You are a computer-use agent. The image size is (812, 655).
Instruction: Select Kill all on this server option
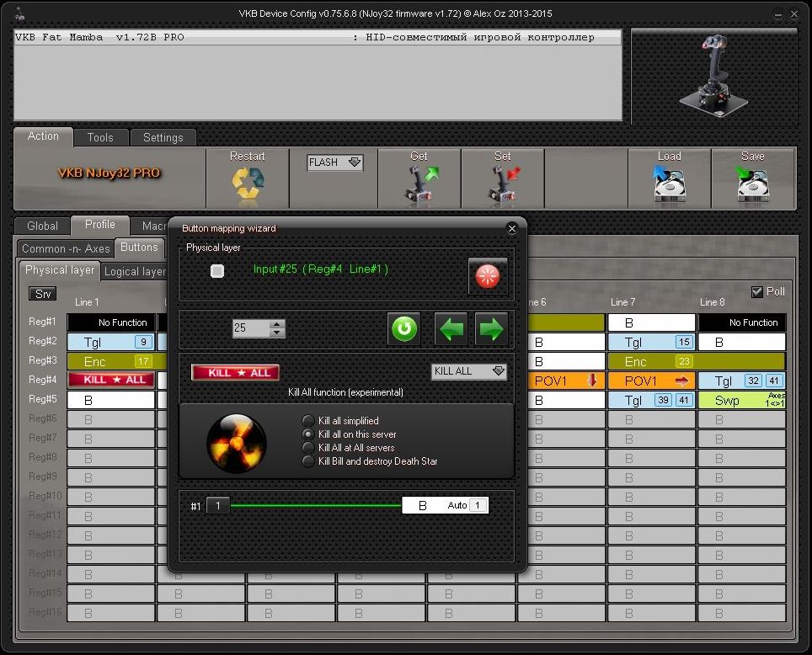pos(308,434)
